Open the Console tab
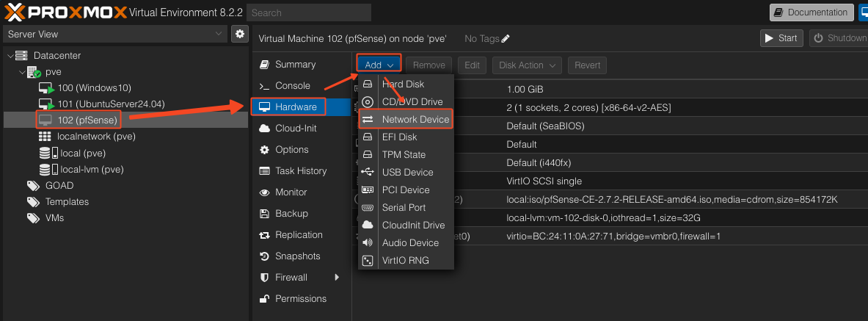 [293, 85]
